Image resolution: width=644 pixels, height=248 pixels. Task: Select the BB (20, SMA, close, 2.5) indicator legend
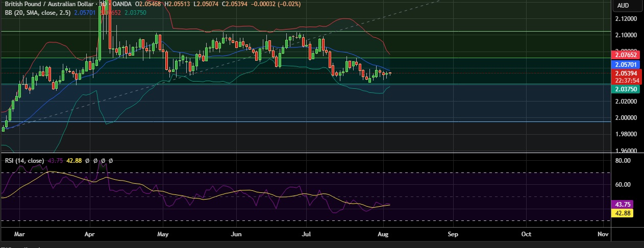click(x=36, y=13)
